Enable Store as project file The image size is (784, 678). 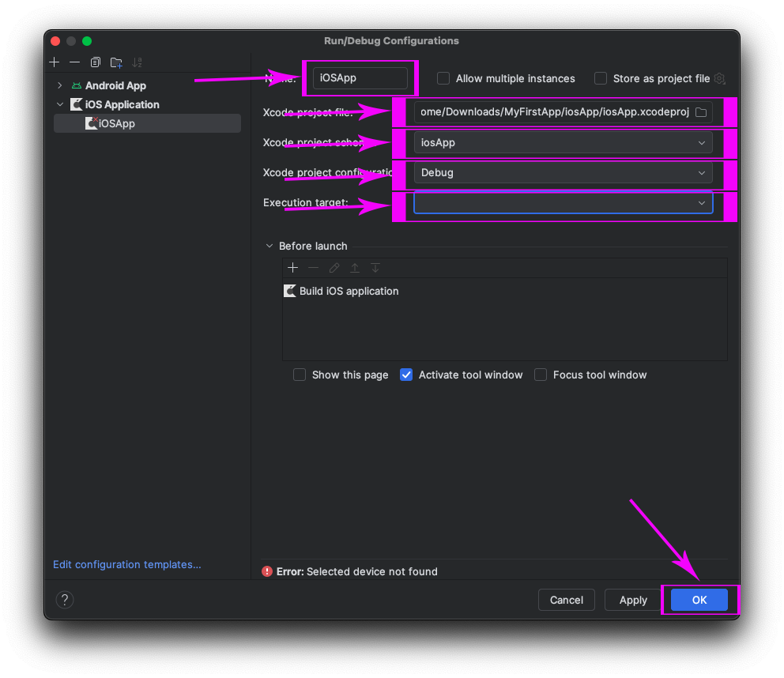[601, 78]
